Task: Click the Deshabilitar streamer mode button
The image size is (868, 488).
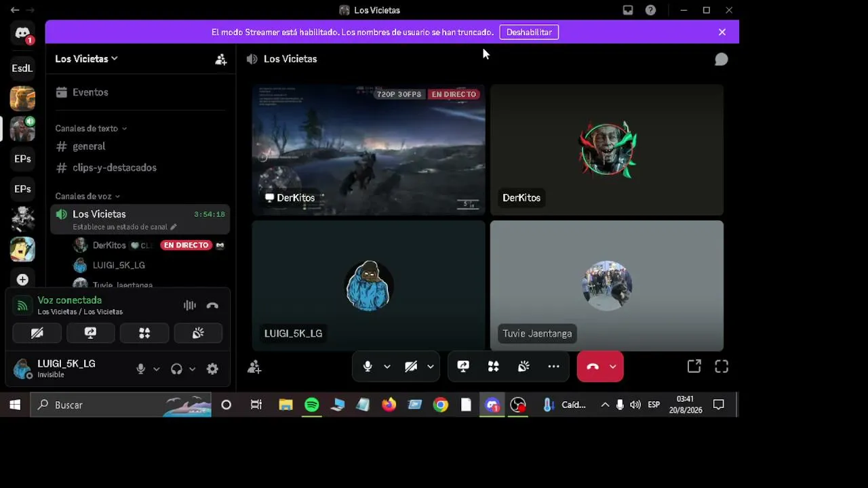Action: (x=529, y=32)
